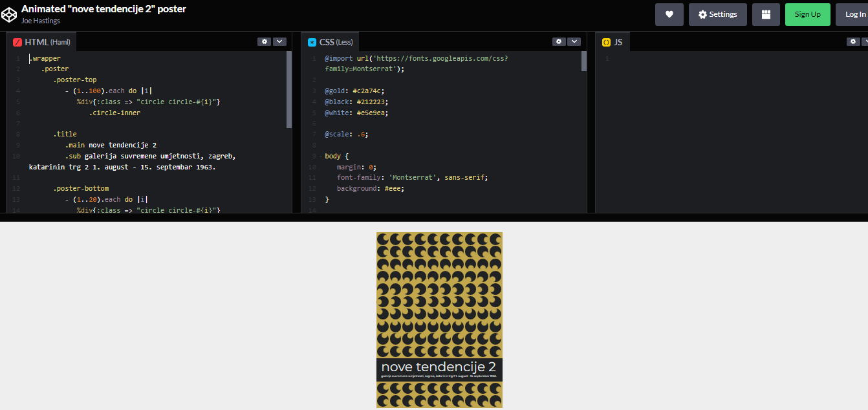Click the Log In button

point(854,14)
